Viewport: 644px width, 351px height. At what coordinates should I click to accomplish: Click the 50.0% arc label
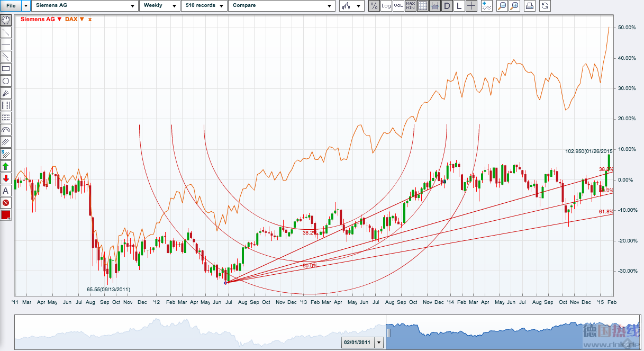(x=310, y=265)
